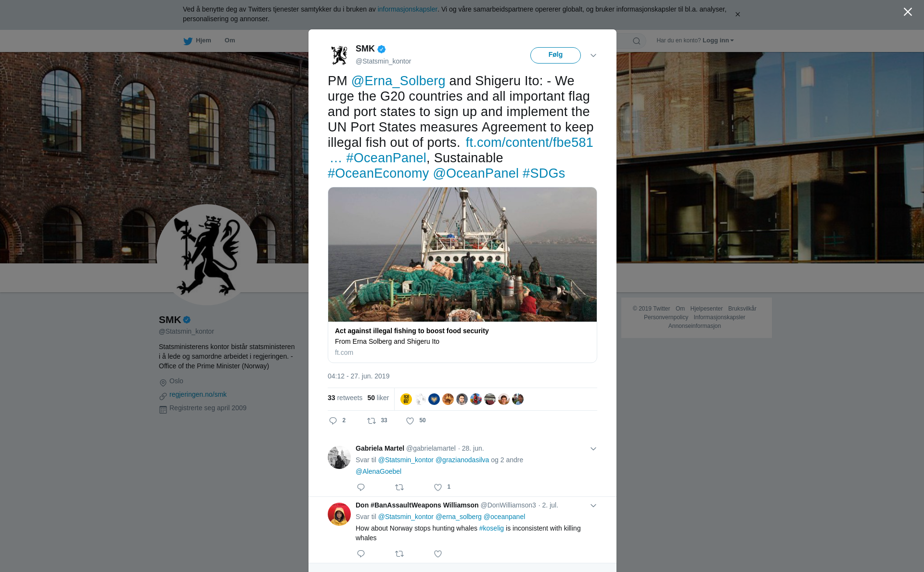Open the Om menu item
This screenshot has height=572, width=924.
230,40
